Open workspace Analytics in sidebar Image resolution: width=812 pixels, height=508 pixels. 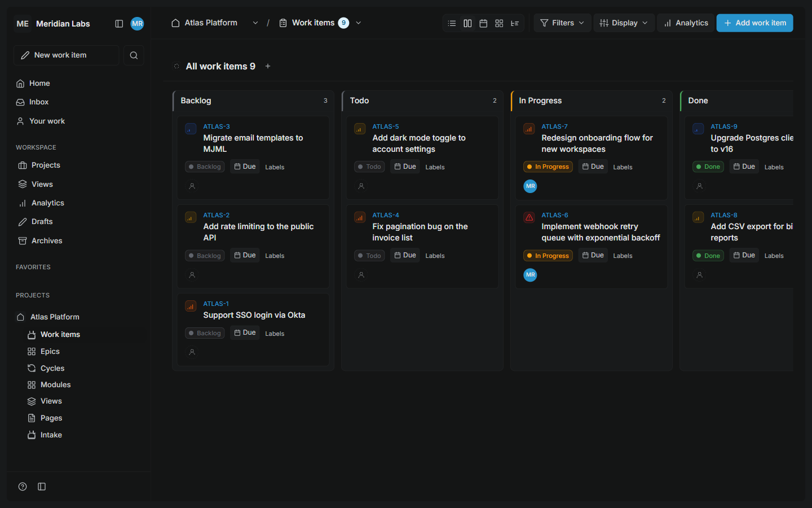click(47, 203)
